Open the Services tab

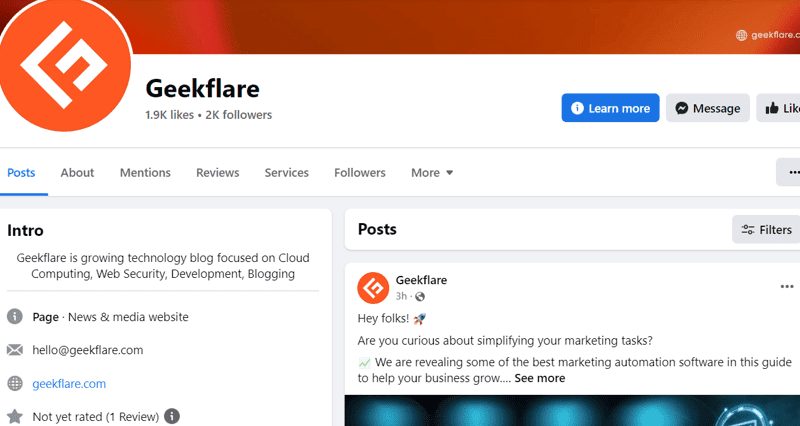click(x=286, y=172)
